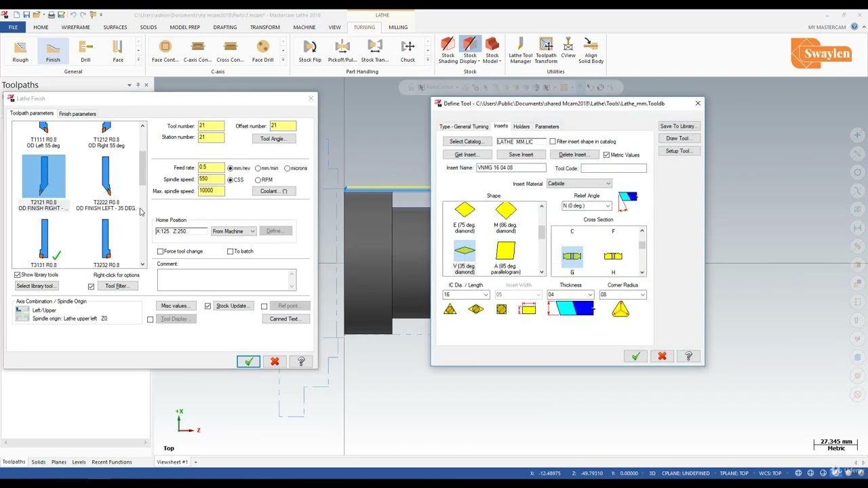868x488 pixels.
Task: Cancel Lathe Finish dialog with red X
Action: 275,361
